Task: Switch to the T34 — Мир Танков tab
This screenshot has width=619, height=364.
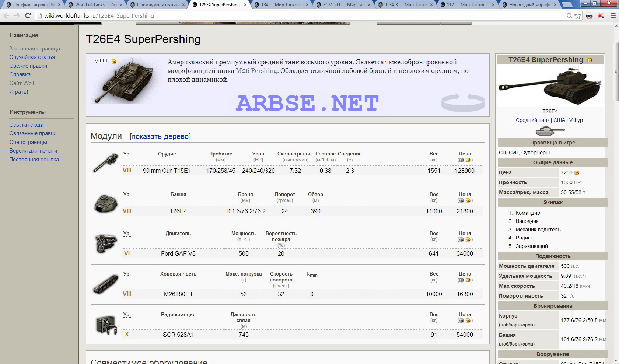Action: tap(282, 5)
